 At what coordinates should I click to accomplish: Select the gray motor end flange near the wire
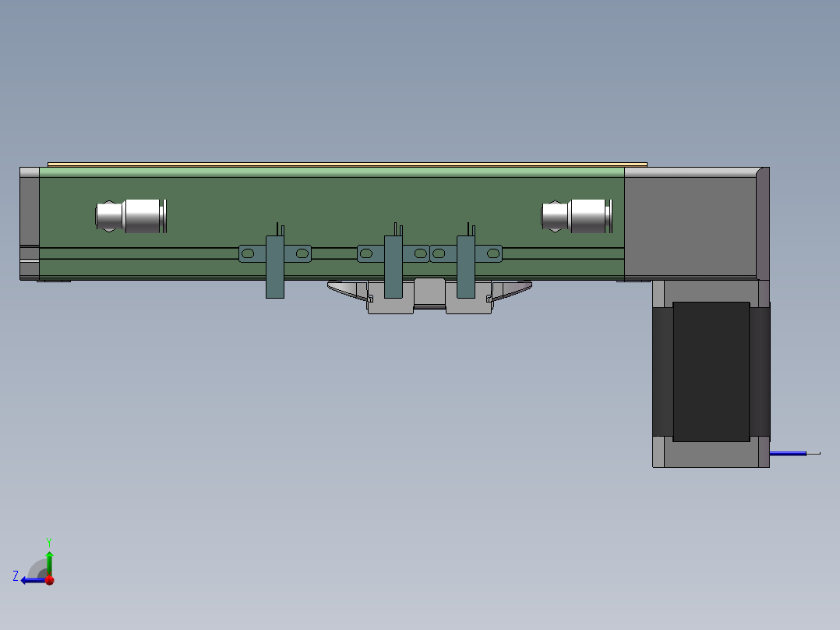[x=711, y=452]
